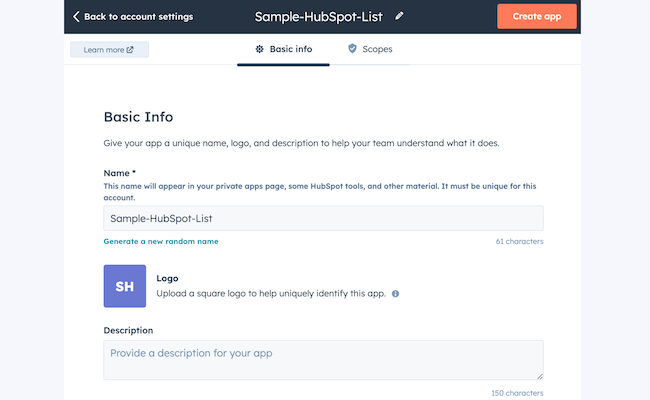650x400 pixels.
Task: Click the external link icon in Learn more
Action: [x=130, y=50]
